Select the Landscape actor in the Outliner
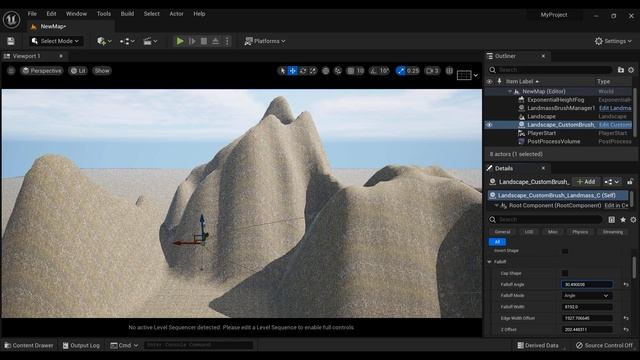The image size is (640, 360). pyautogui.click(x=541, y=116)
